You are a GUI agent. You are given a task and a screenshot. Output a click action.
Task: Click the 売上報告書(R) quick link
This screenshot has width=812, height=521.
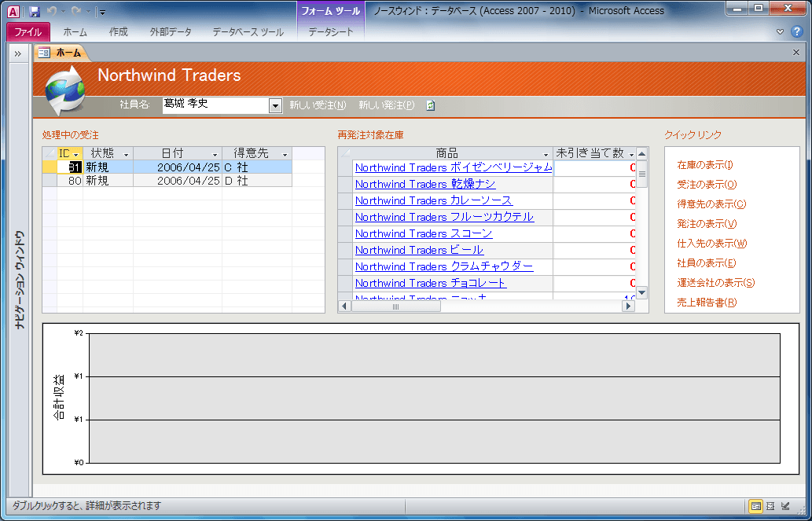tap(707, 303)
